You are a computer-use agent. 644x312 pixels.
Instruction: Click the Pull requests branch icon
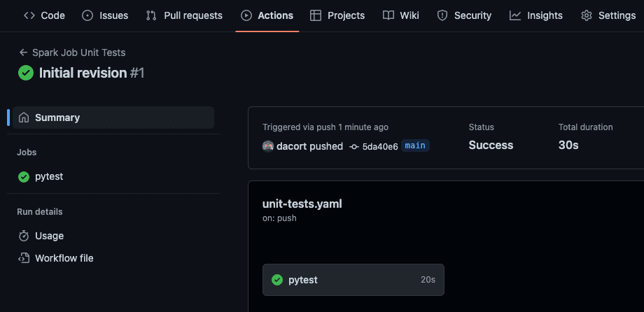[x=151, y=15]
